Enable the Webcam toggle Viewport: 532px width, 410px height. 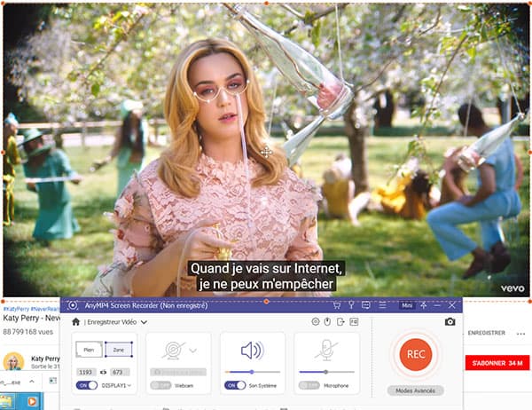[x=160, y=385]
